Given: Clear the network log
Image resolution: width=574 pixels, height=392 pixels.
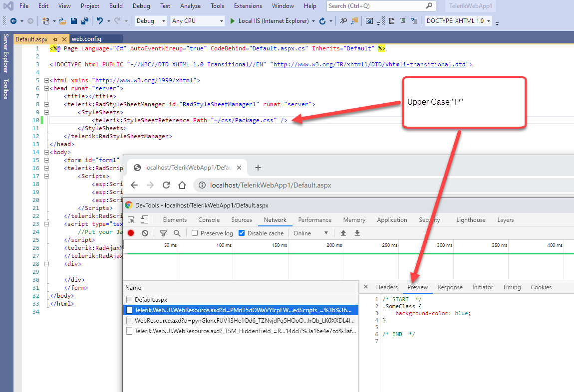Looking at the screenshot, I should click(x=145, y=233).
